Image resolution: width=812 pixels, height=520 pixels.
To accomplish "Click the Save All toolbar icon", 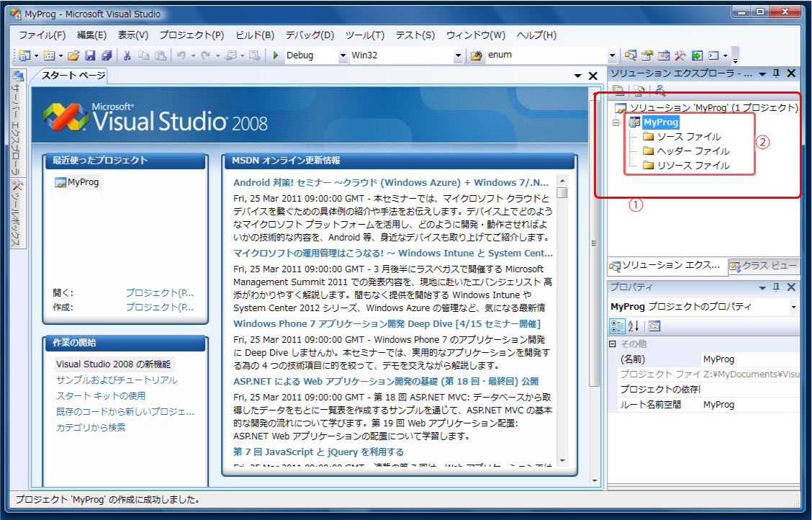I will 107,55.
